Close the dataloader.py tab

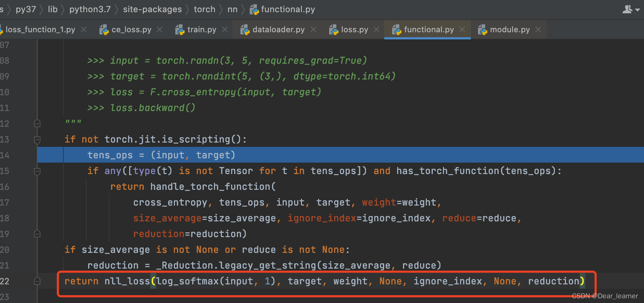pos(313,30)
